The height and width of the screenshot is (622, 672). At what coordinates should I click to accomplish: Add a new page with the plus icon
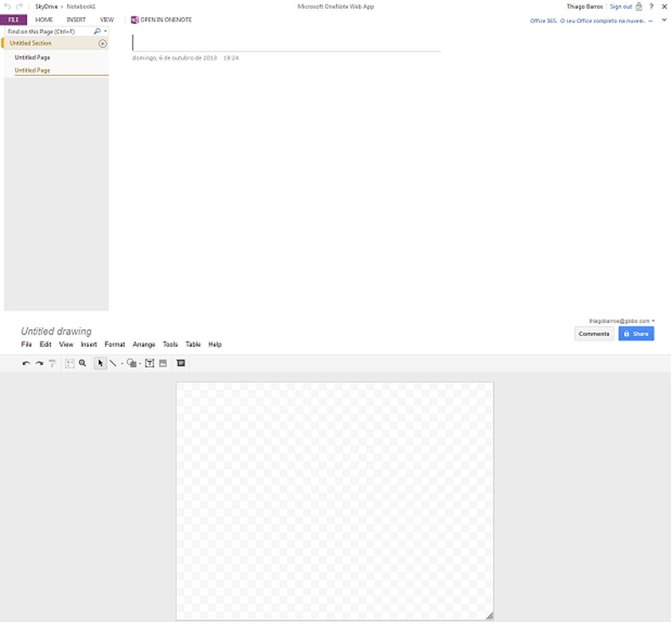102,43
